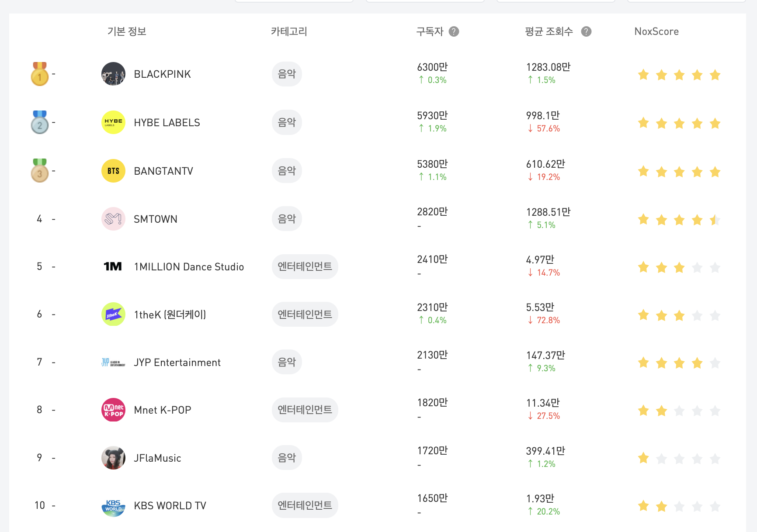
Task: Click 1theK views drop 72.8%
Action: pos(543,320)
